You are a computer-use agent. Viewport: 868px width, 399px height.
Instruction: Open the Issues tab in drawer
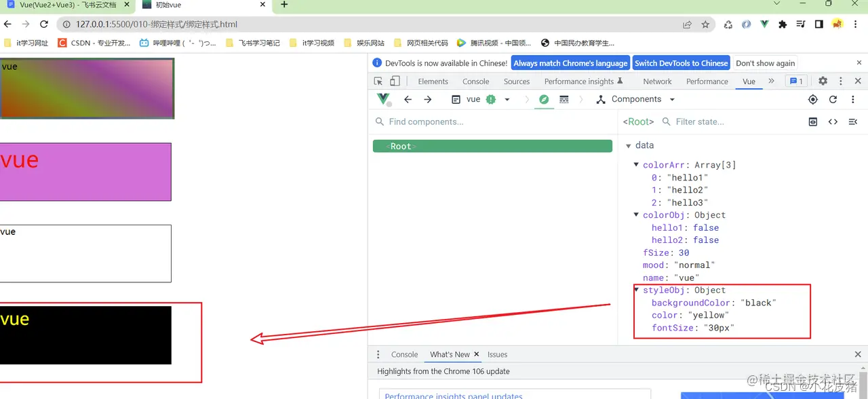pyautogui.click(x=497, y=354)
